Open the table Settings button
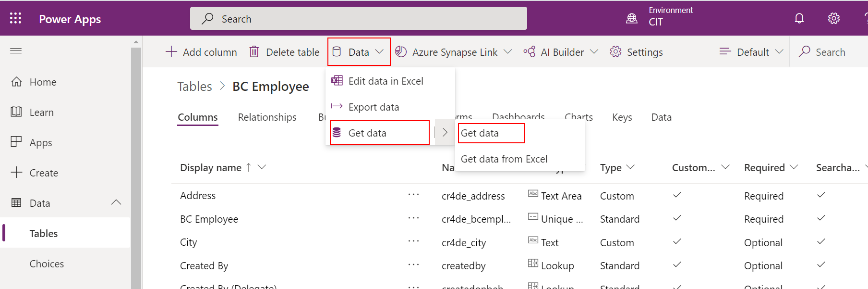Screen dimensions: 868x289 (x=636, y=52)
